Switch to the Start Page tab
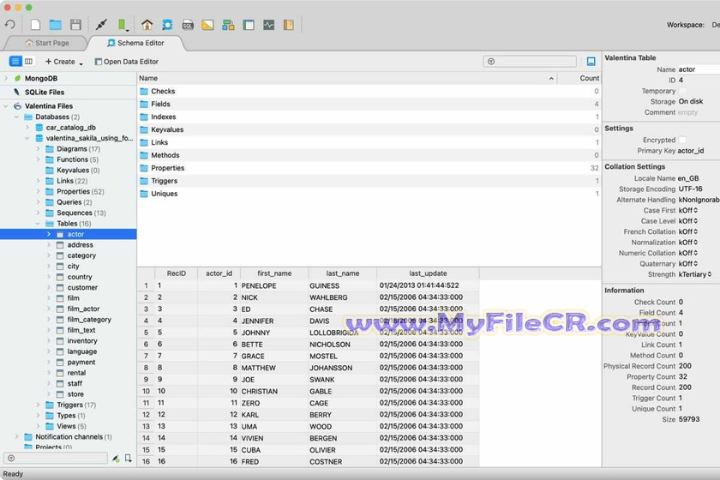This screenshot has height=480, width=720. [x=47, y=43]
